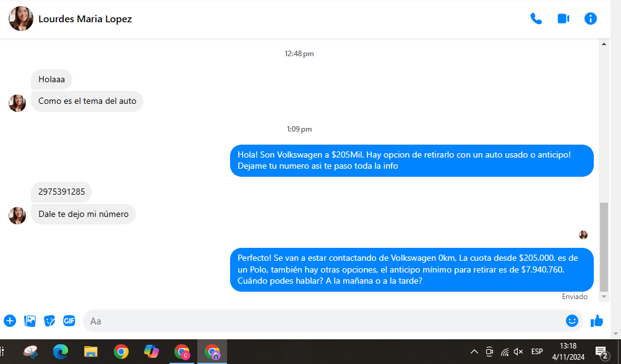Viewport: 621px width, 364px height.
Task: Open Lourdes Maria Lopez profile name
Action: [x=85, y=19]
